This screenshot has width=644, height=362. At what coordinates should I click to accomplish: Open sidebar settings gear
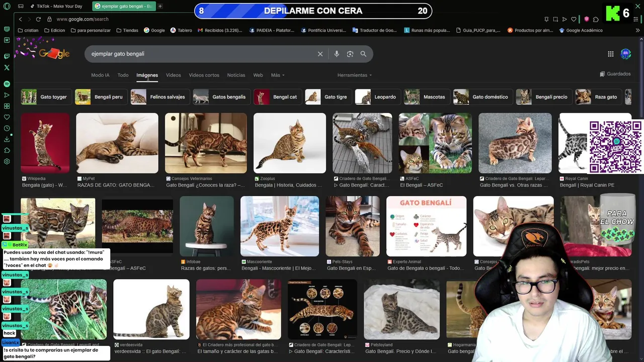click(7, 161)
